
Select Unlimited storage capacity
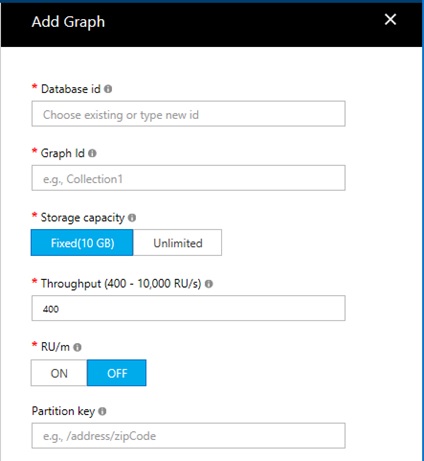(x=177, y=243)
